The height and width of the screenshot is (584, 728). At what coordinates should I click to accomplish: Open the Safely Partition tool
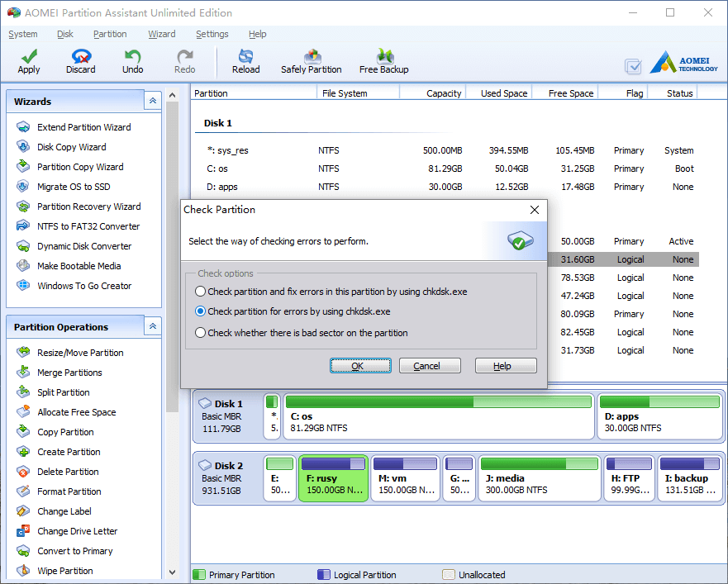tap(311, 61)
